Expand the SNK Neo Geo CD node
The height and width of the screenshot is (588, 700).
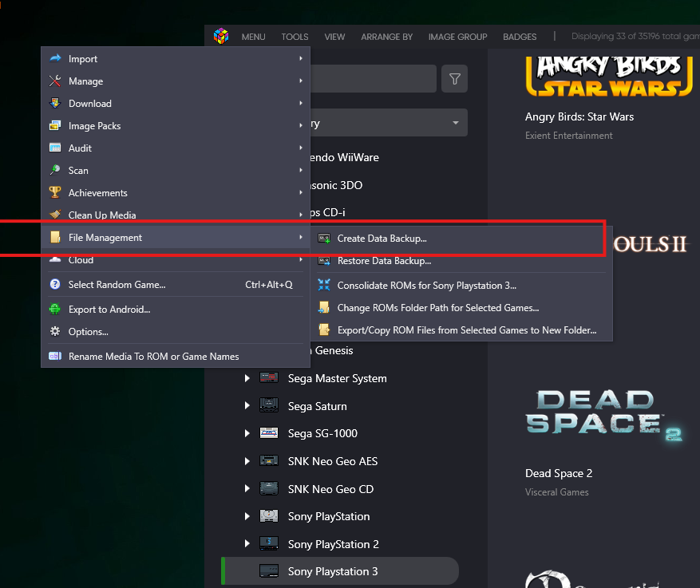pyautogui.click(x=247, y=488)
